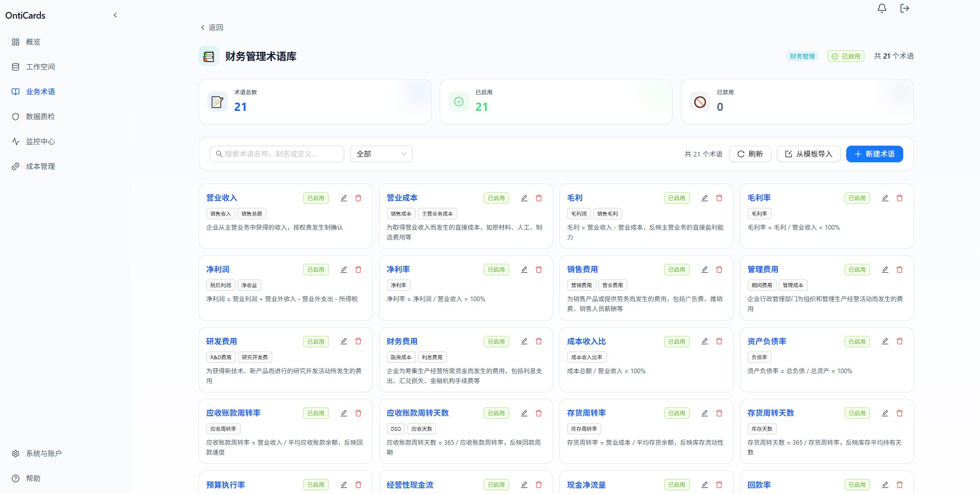This screenshot has width=980, height=494.
Task: Edit the 销售费用 term
Action: tap(705, 270)
